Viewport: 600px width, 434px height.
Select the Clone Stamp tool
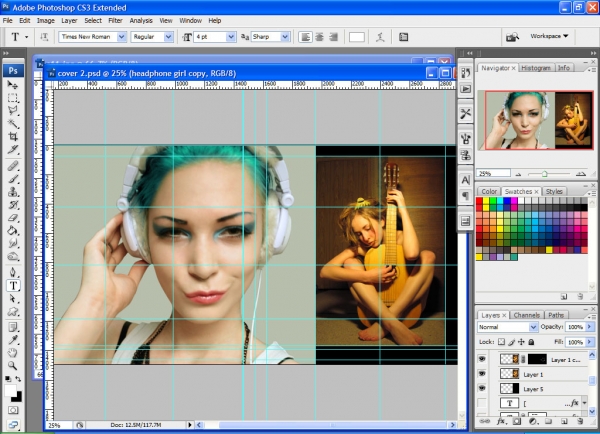click(x=13, y=191)
